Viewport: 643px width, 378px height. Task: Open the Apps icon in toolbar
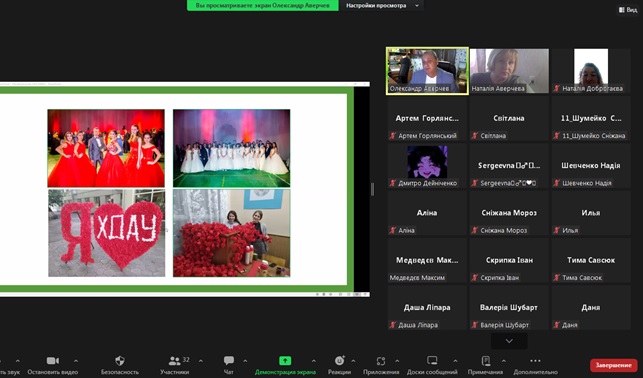click(x=381, y=361)
